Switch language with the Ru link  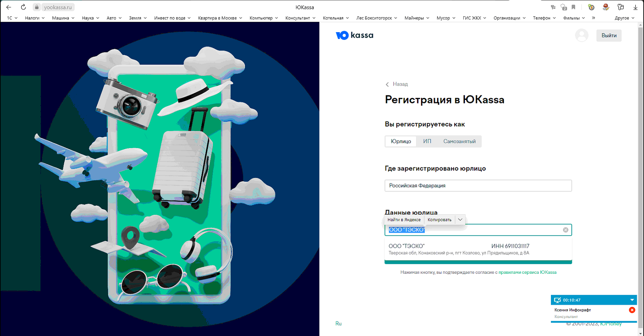click(x=338, y=323)
